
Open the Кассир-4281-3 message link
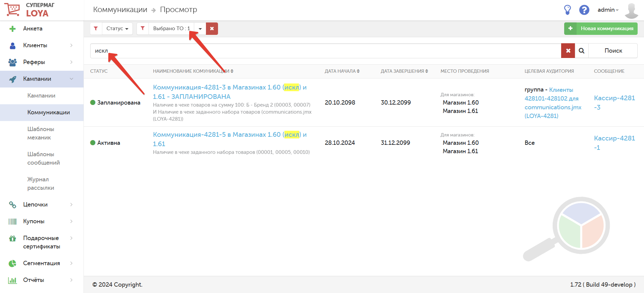[x=614, y=103]
